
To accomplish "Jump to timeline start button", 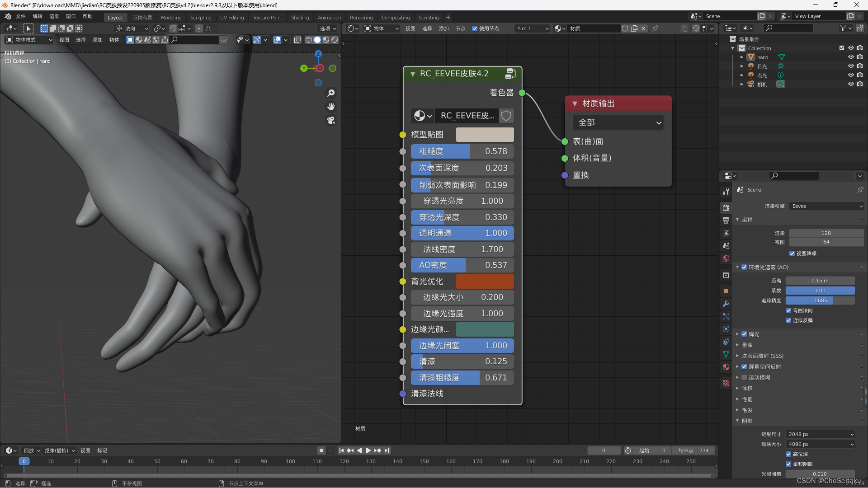I will [x=341, y=450].
